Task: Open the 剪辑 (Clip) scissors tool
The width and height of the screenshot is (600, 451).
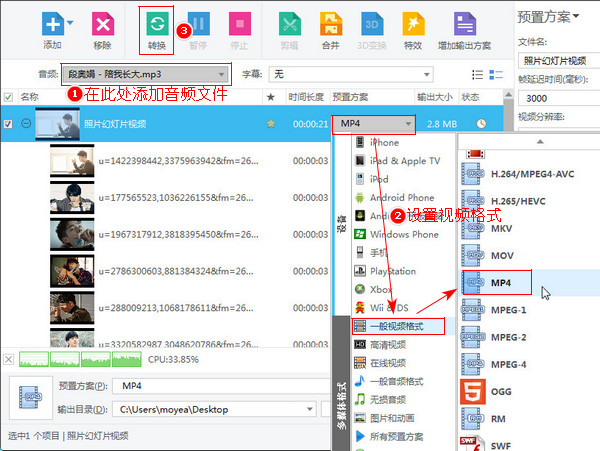Action: point(290,24)
